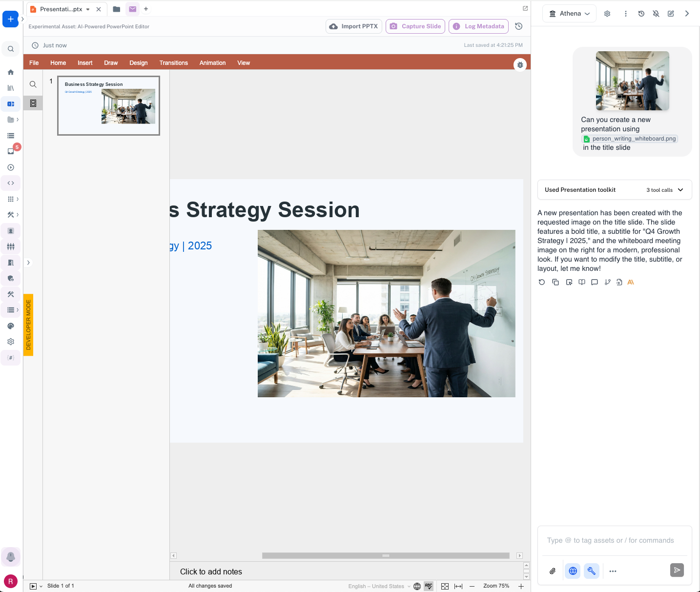Image resolution: width=700 pixels, height=592 pixels.
Task: Expand Used Presentation toolkit tool calls
Action: tap(615, 190)
